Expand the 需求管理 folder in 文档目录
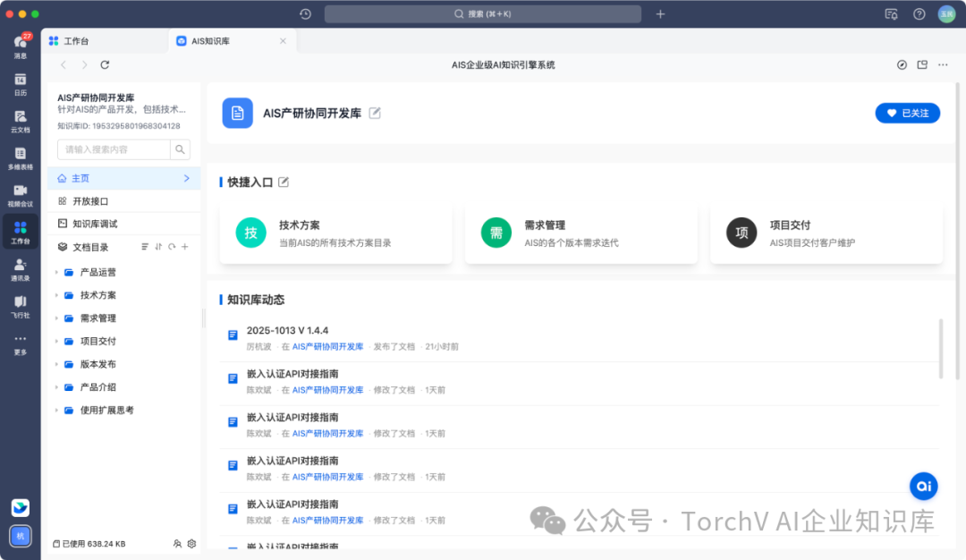966x560 pixels. [x=56, y=318]
